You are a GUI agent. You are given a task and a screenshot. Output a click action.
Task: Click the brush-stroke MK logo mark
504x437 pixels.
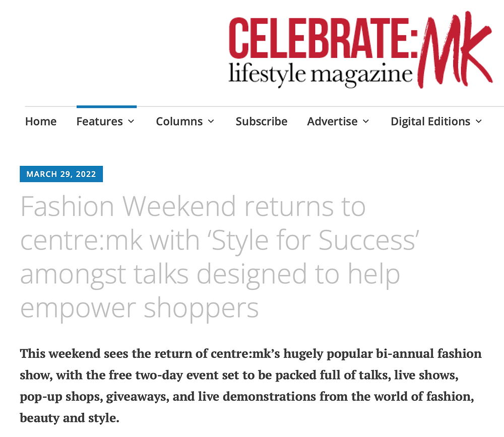455,49
